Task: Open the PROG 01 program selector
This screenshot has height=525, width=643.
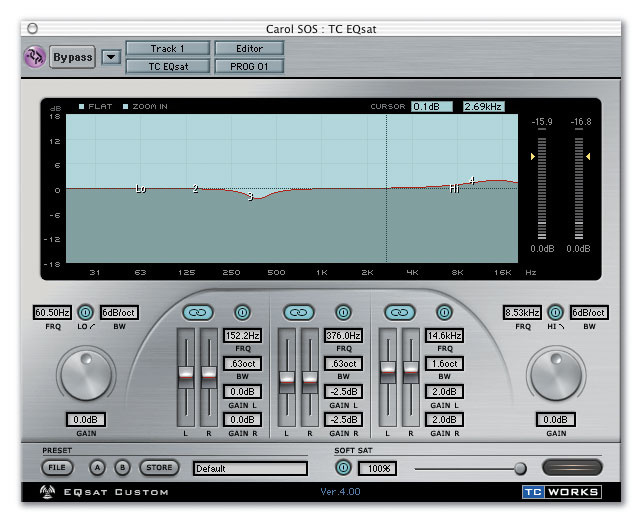Action: 249,66
